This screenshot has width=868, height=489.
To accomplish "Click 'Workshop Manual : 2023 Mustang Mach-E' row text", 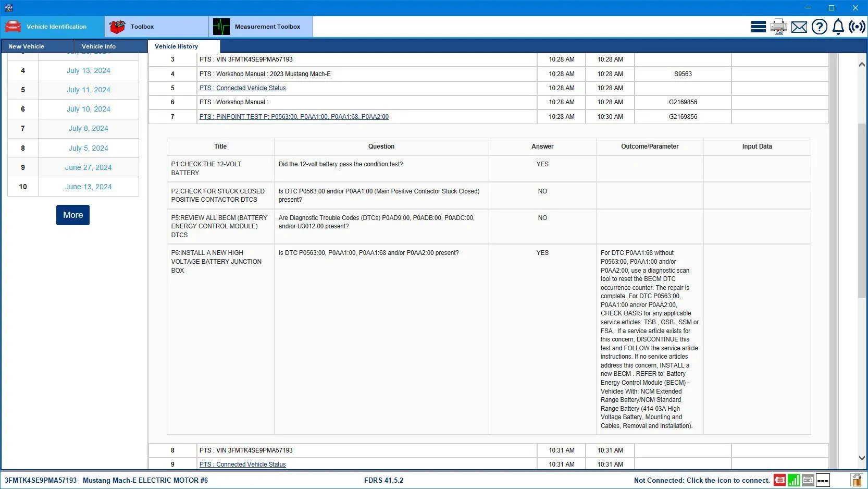I will tap(265, 74).
